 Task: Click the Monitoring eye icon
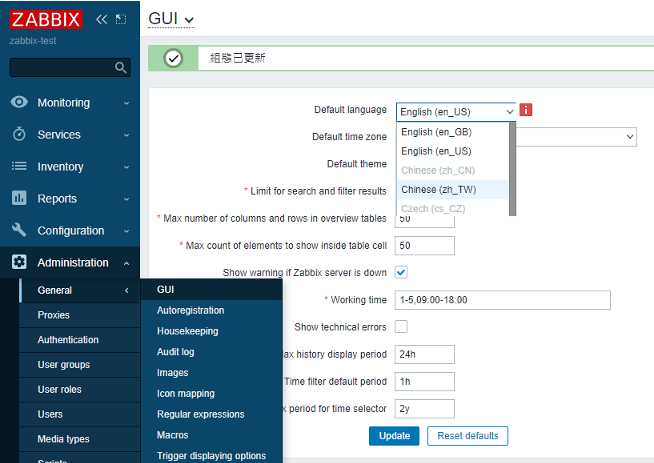coord(19,102)
